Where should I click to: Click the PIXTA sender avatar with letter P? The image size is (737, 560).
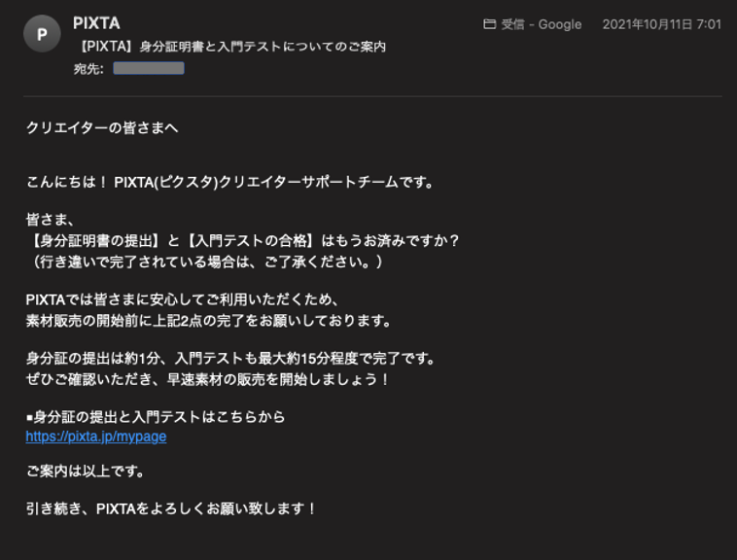42,33
